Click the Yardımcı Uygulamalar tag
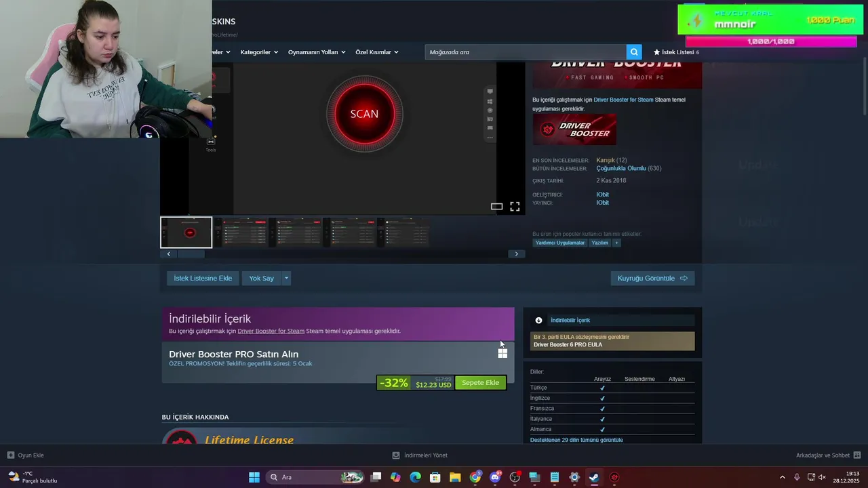Screen dimensions: 868x488 560,243
